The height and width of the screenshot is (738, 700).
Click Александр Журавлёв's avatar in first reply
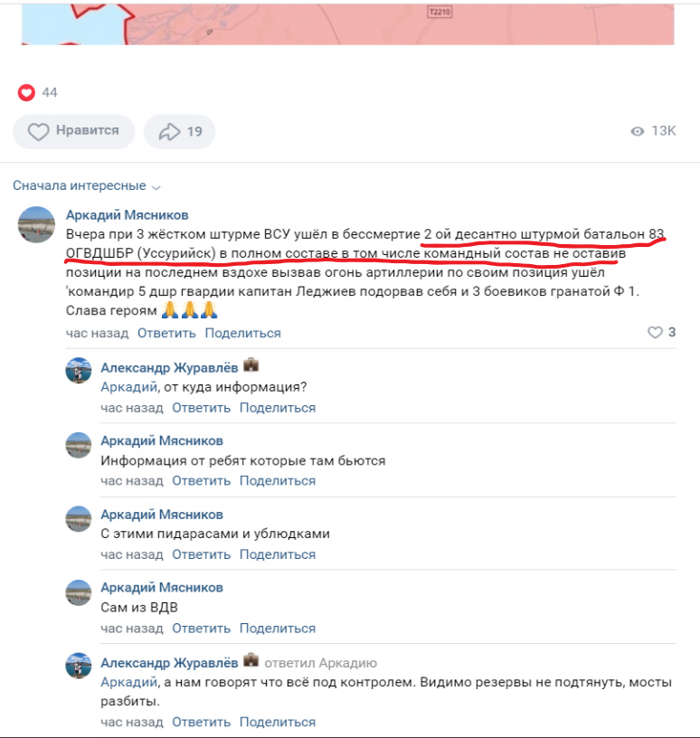(78, 371)
